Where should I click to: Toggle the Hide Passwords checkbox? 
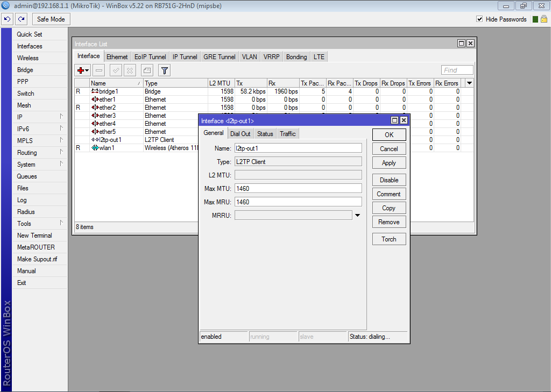pos(479,19)
